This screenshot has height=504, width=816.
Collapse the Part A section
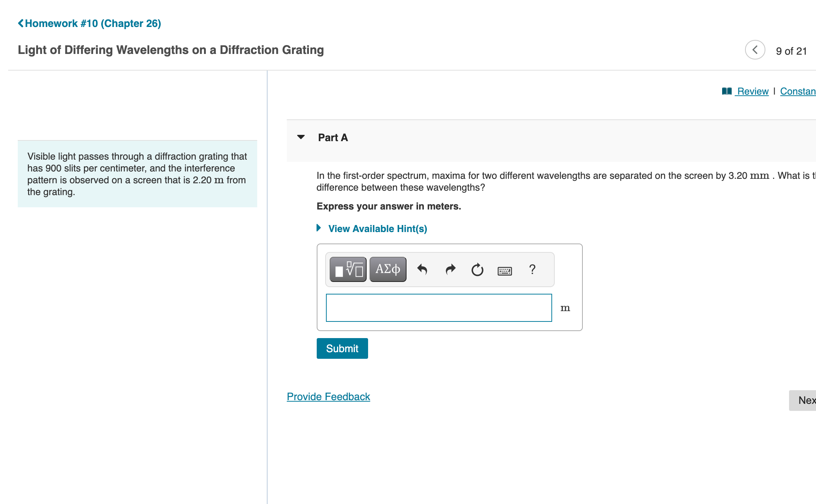coord(301,137)
